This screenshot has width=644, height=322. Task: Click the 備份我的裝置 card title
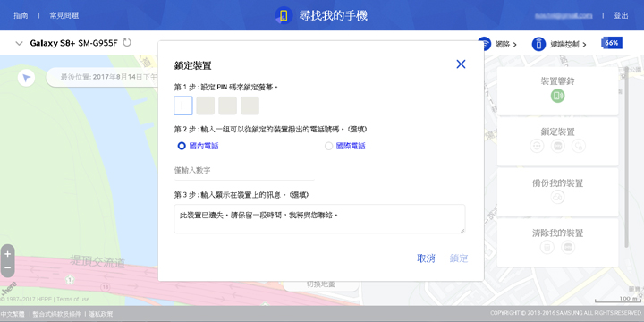[x=558, y=182]
